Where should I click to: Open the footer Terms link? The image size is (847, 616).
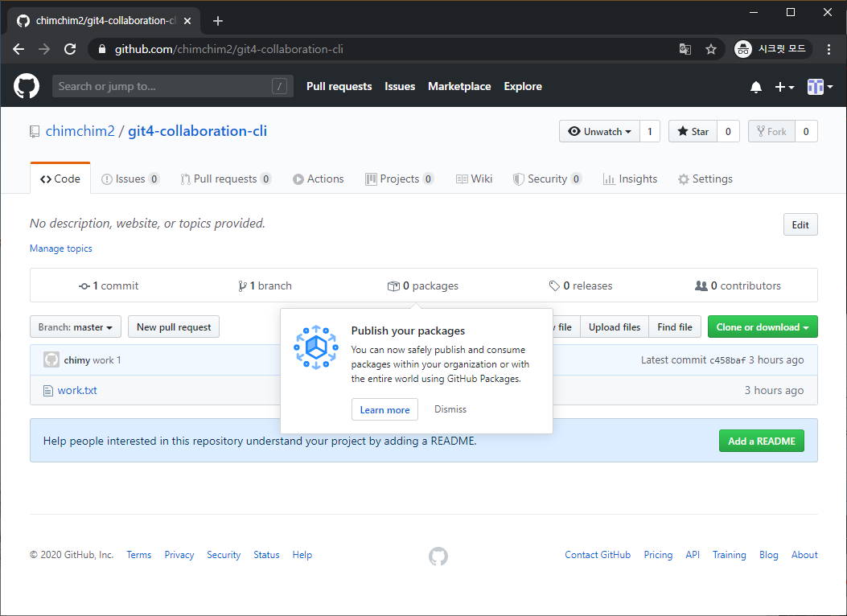point(139,554)
